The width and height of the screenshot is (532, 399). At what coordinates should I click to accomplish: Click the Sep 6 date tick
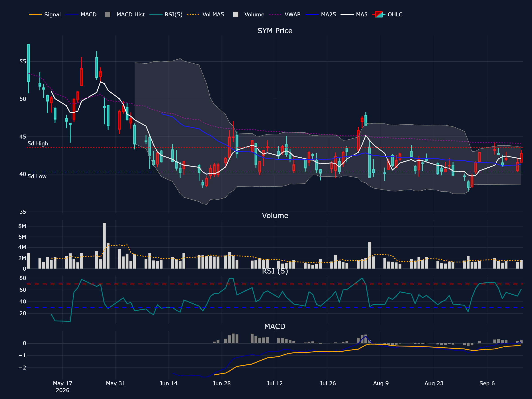coord(487,383)
